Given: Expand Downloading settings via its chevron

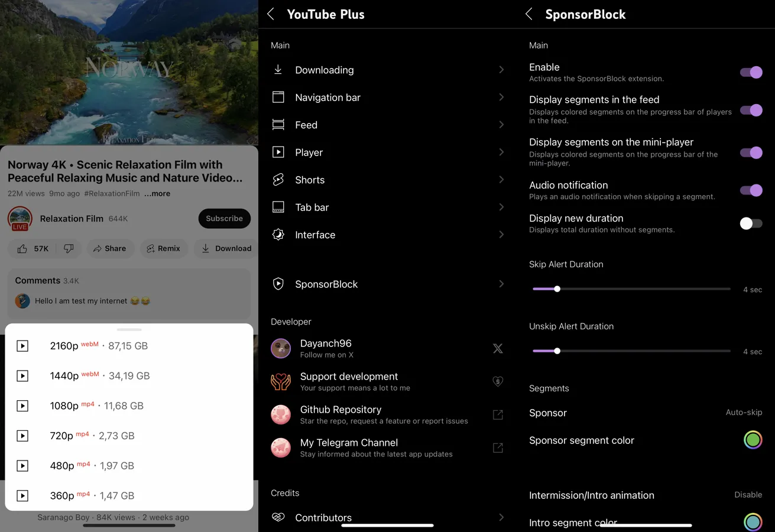Looking at the screenshot, I should point(501,70).
